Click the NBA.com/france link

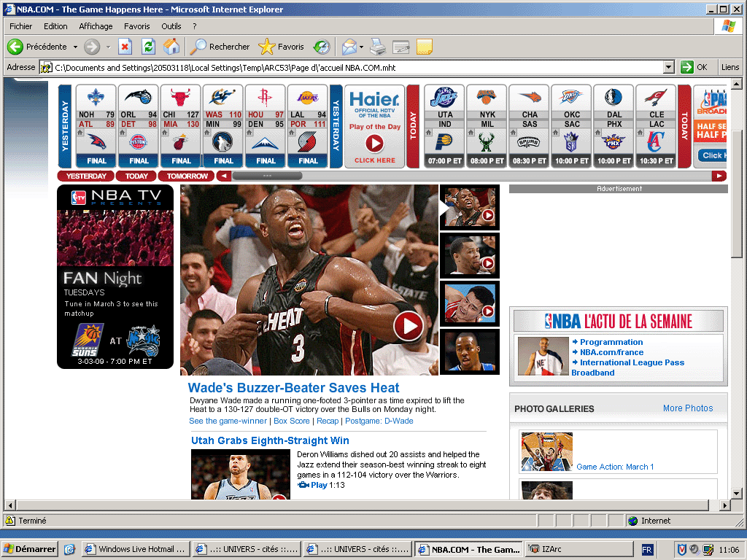(612, 352)
